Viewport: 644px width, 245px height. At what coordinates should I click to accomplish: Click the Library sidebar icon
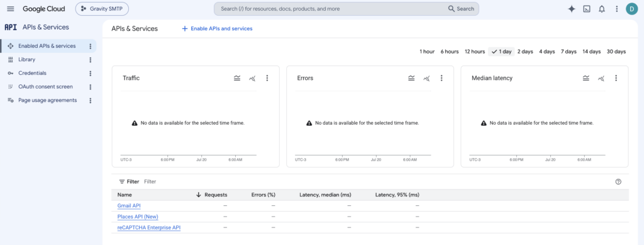tap(11, 60)
